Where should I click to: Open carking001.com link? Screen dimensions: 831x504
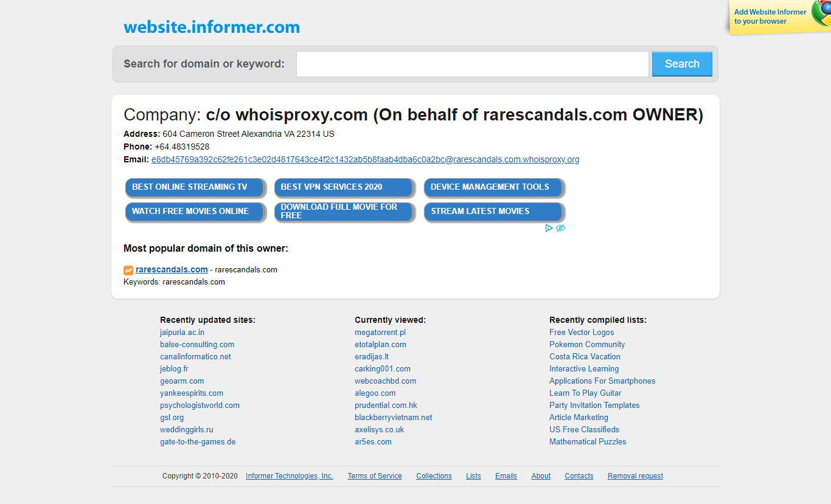pyautogui.click(x=383, y=369)
